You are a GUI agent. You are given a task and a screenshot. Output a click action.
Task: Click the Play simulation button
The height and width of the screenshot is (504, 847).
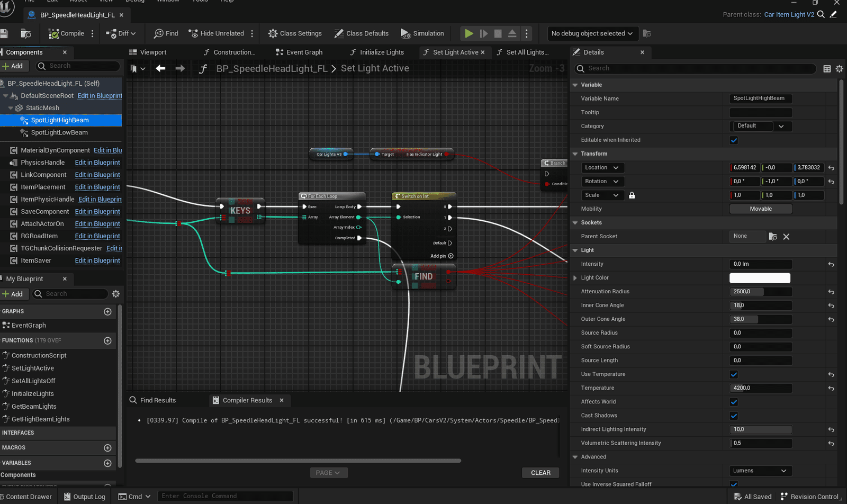click(x=468, y=33)
